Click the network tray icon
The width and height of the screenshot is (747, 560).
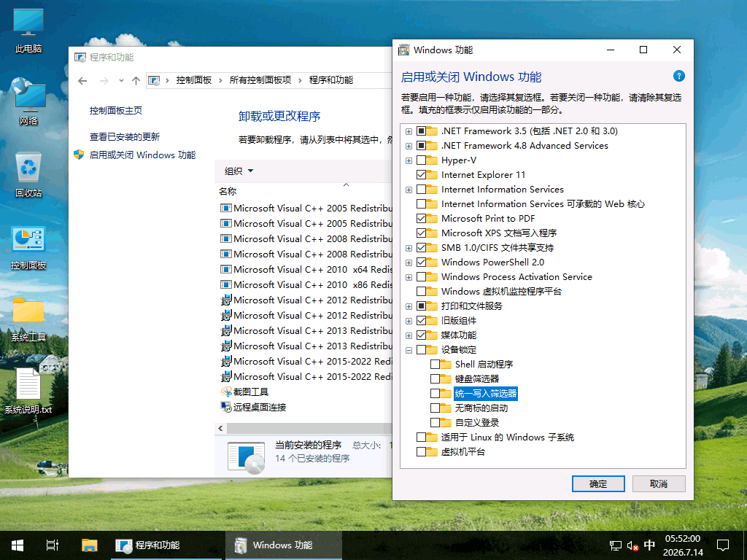615,545
